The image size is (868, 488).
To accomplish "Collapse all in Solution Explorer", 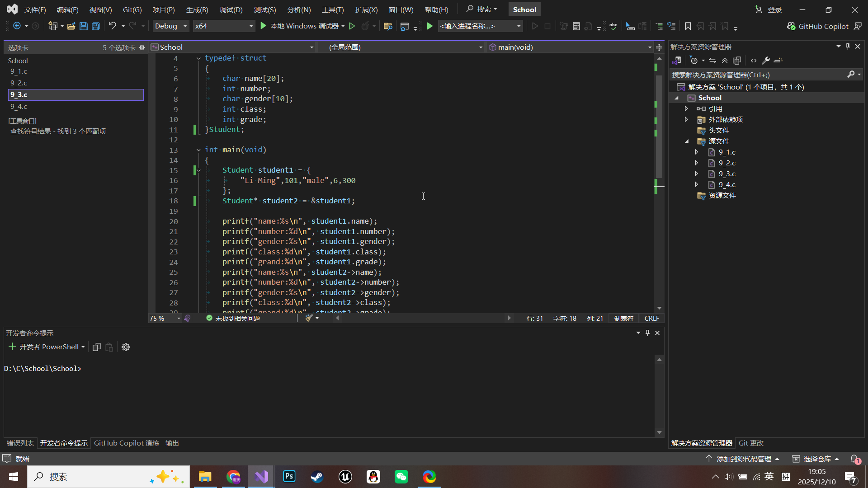I will coord(725,61).
